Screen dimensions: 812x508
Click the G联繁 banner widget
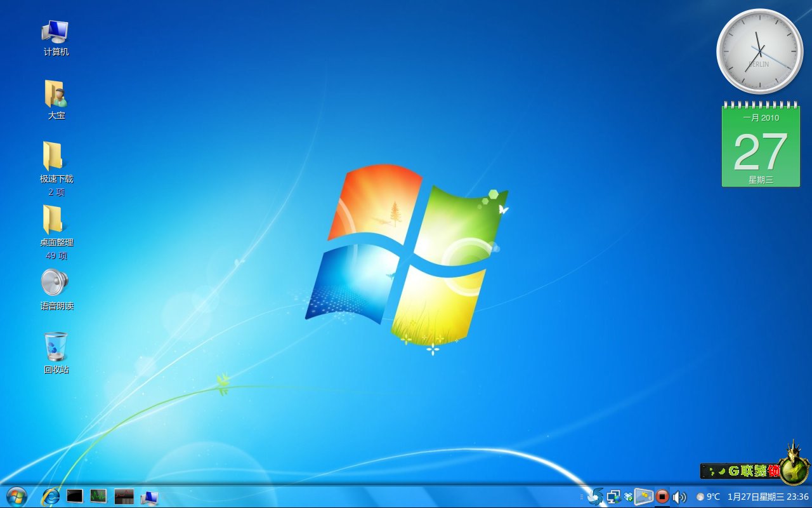click(740, 471)
